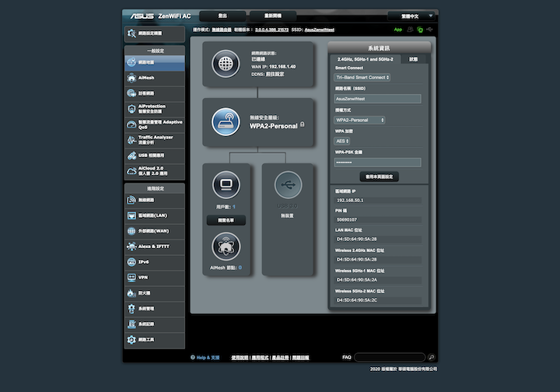560x392 pixels.
Task: Click firmware version 3.0.0.4.386_21573 link
Action: 271,30
